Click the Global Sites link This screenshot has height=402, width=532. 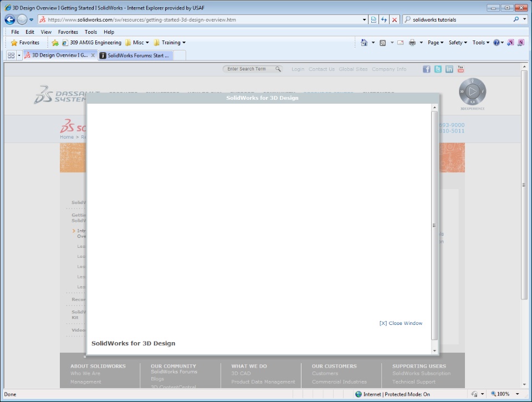click(353, 69)
